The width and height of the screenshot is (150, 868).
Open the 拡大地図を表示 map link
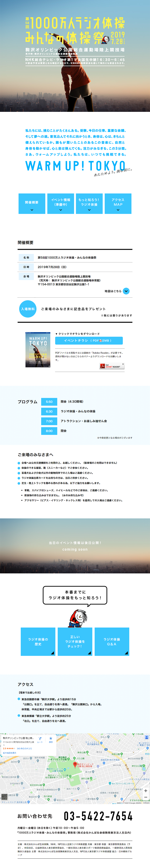pyautogui.click(x=10, y=752)
